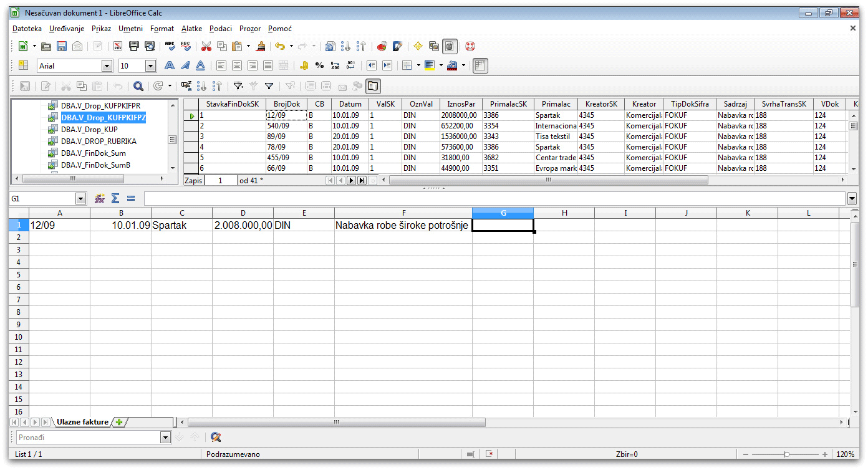Toggle the Data Sources panel button

pos(450,46)
